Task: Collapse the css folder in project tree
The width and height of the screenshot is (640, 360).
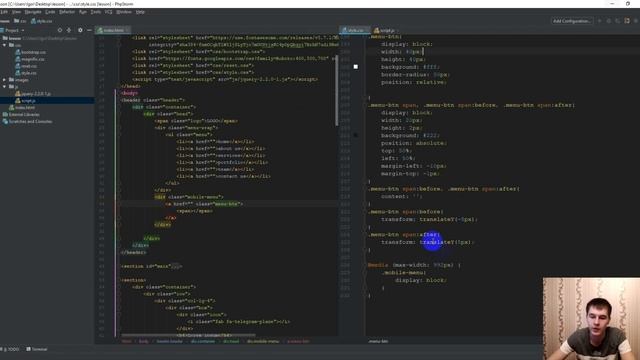Action: click(x=4, y=45)
